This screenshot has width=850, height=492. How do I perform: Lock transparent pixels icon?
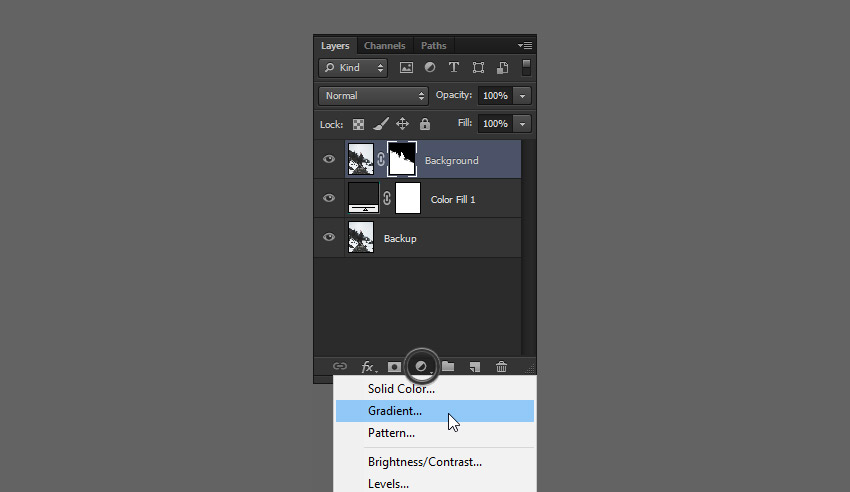(x=358, y=124)
